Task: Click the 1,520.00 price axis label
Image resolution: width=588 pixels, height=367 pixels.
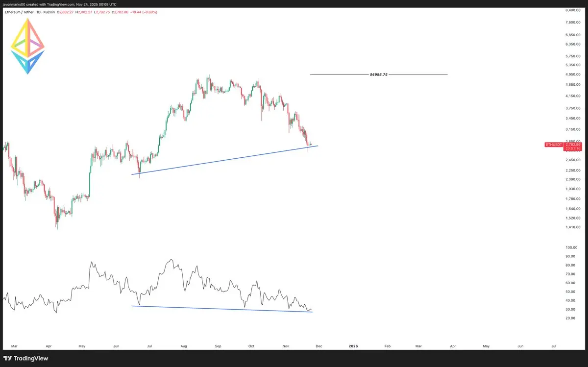Action: click(x=573, y=218)
